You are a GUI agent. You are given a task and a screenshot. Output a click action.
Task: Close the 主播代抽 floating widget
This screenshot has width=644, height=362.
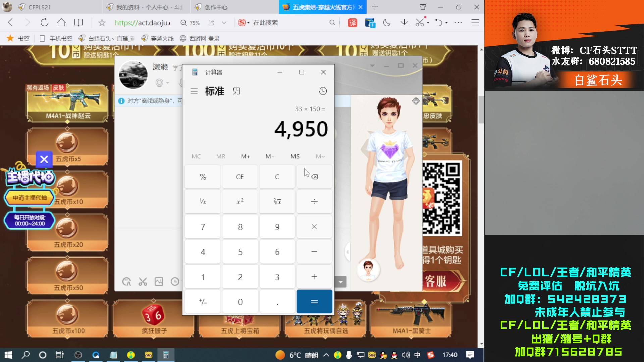tap(44, 159)
